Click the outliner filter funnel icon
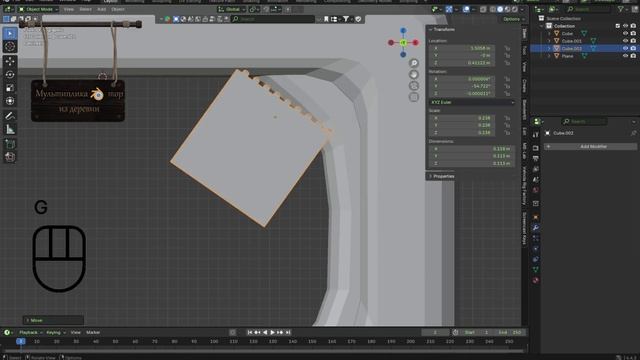Image resolution: width=640 pixels, height=360 pixels. (x=621, y=9)
